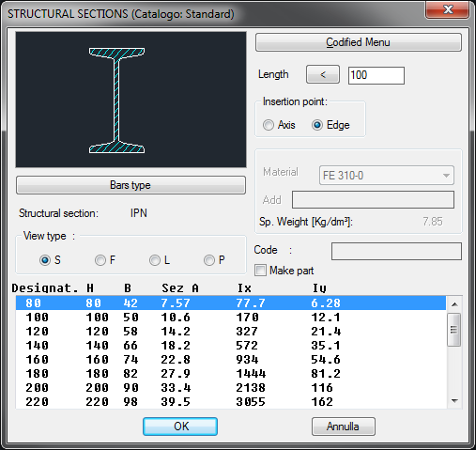Select the IPN 160 row

(231, 360)
